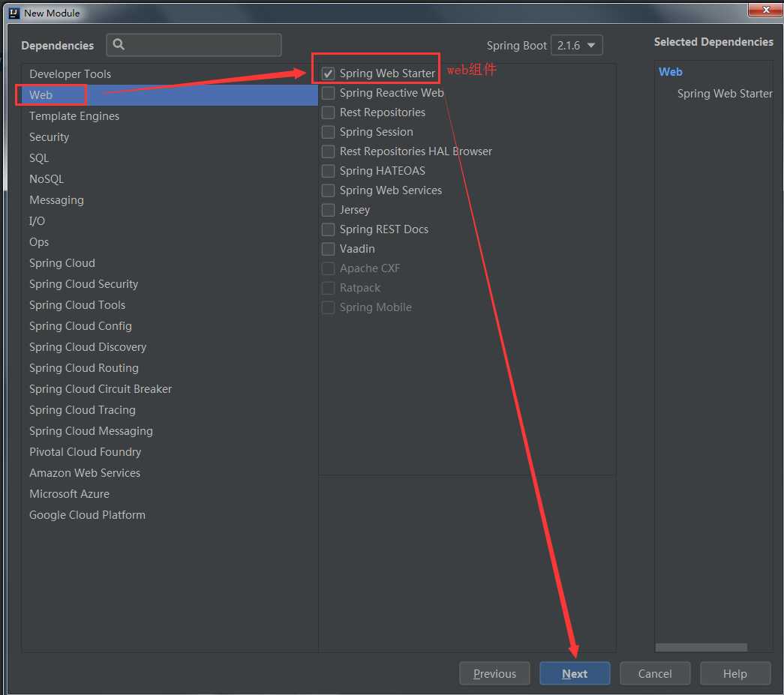Screen dimensions: 784x695
Task: Check the Spring Web Services box
Action: [x=328, y=190]
